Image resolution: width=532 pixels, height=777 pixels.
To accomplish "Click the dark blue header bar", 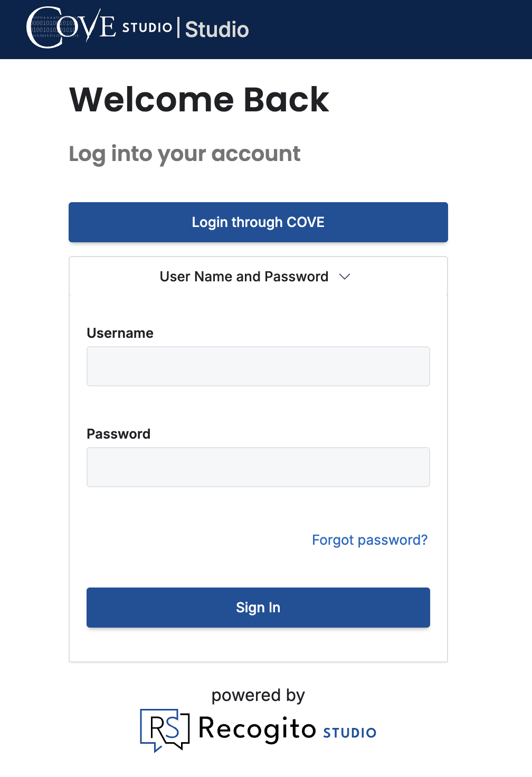I will (x=396, y=29).
